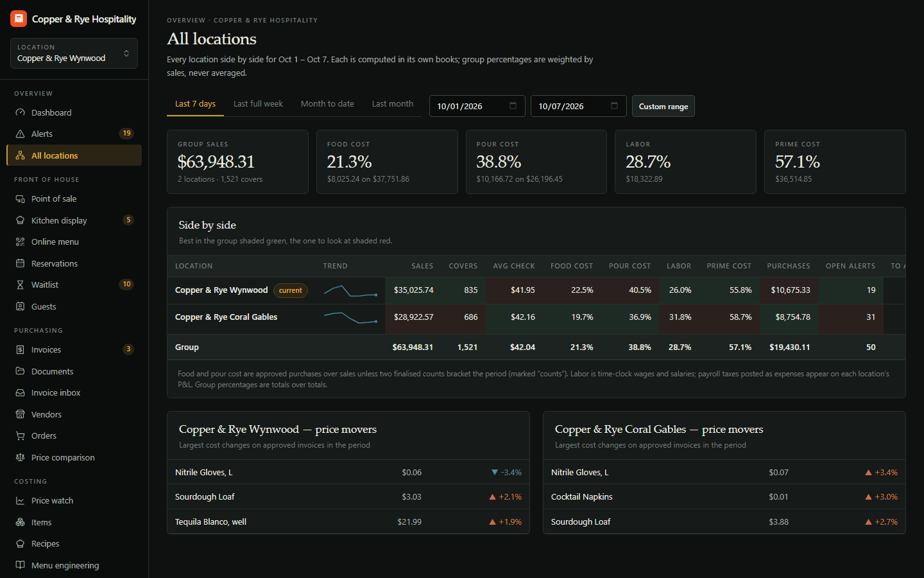Click the Waitlist hourglass icon
924x578 pixels.
click(20, 285)
